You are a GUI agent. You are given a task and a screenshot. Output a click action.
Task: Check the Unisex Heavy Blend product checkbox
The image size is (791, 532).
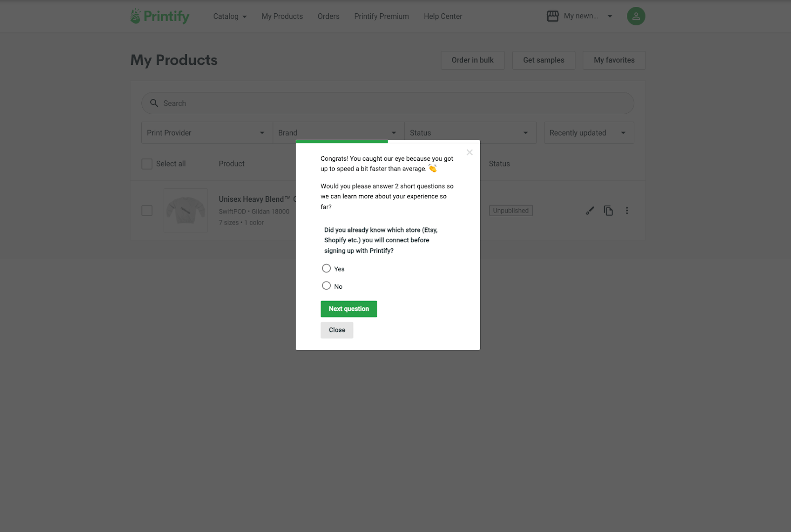(x=147, y=211)
